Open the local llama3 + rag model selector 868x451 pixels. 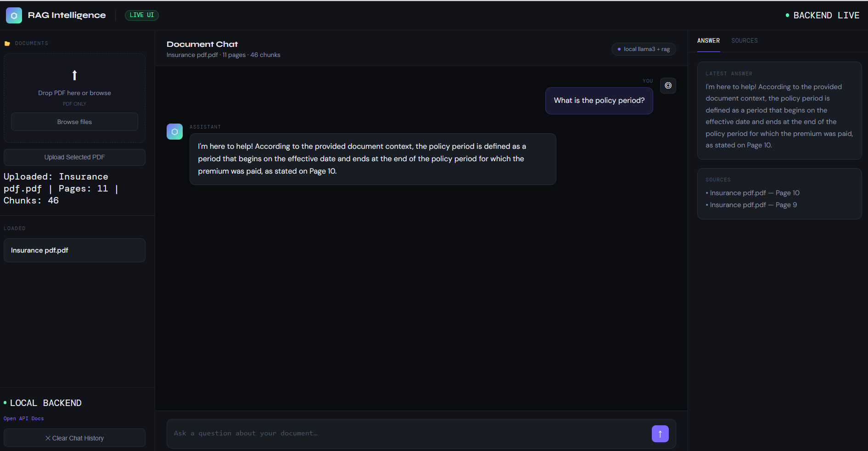coord(644,49)
